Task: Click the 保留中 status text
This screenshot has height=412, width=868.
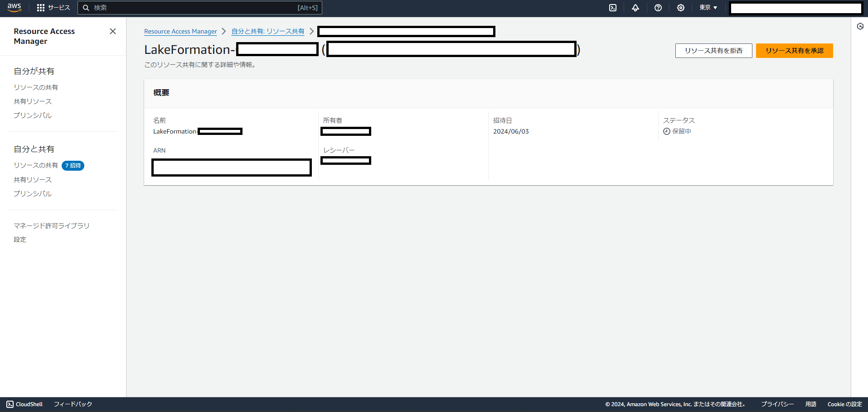Action: [x=682, y=131]
